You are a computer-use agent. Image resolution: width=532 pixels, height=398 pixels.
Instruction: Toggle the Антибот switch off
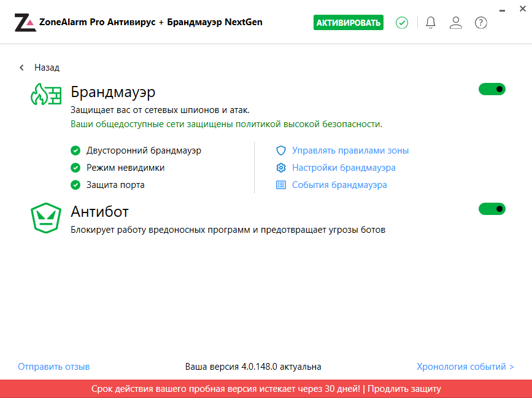pyautogui.click(x=492, y=209)
